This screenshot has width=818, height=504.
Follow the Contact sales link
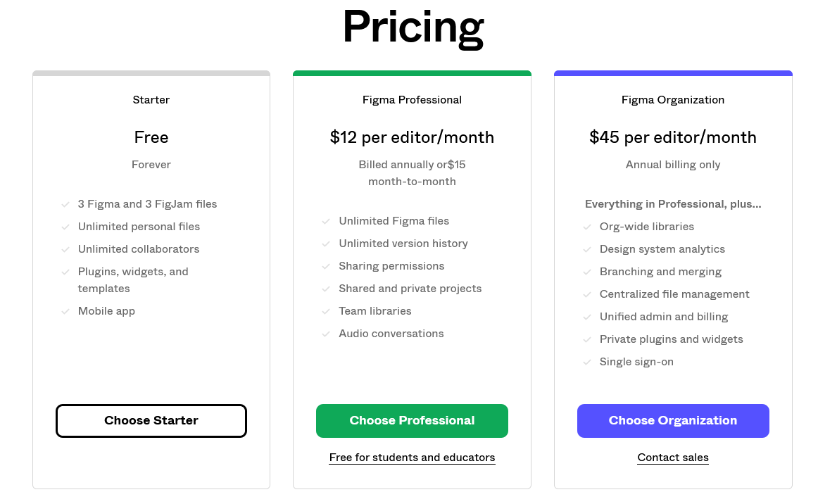673,458
